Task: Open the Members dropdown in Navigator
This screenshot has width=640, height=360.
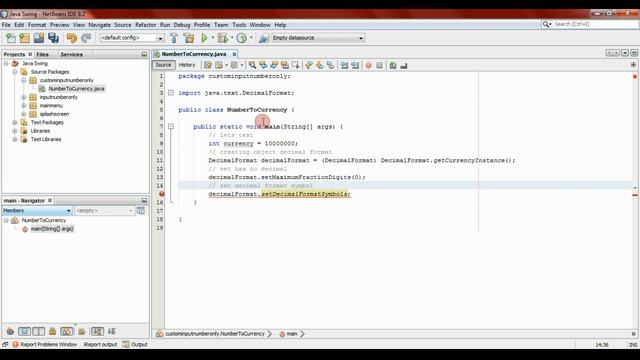Action: 37,211
